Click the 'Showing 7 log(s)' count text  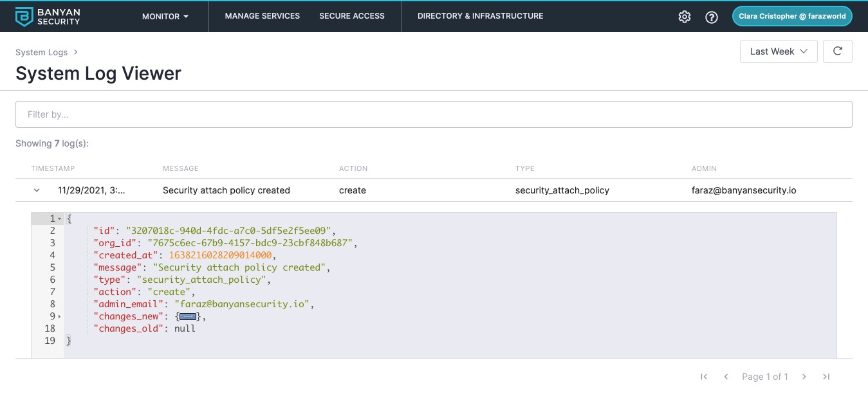click(x=52, y=143)
